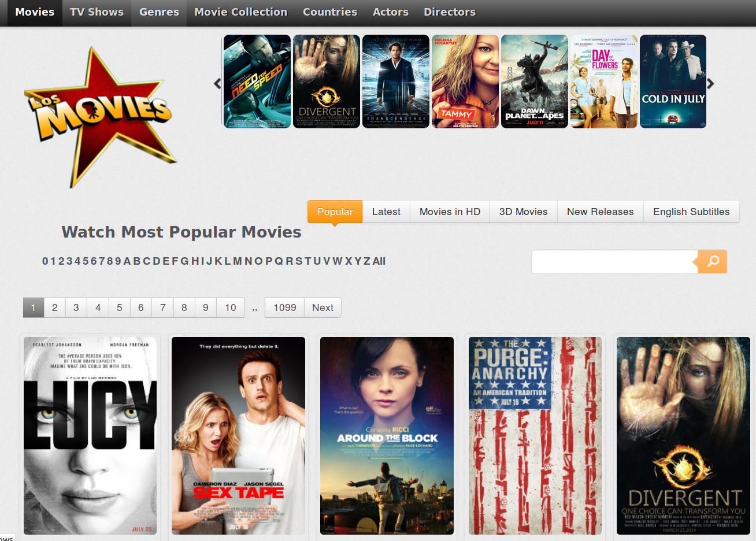Open The Purge: Anarchy movie poster

[535, 436]
